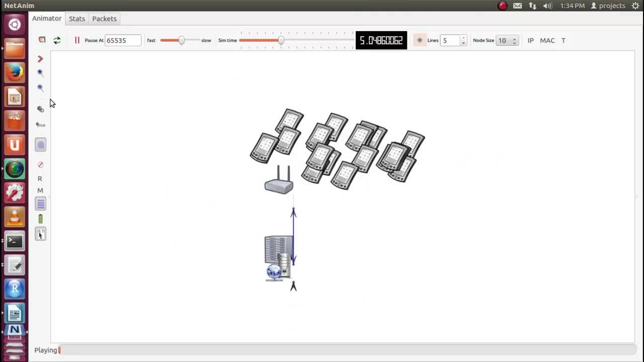Select the Animator tab

[47, 18]
